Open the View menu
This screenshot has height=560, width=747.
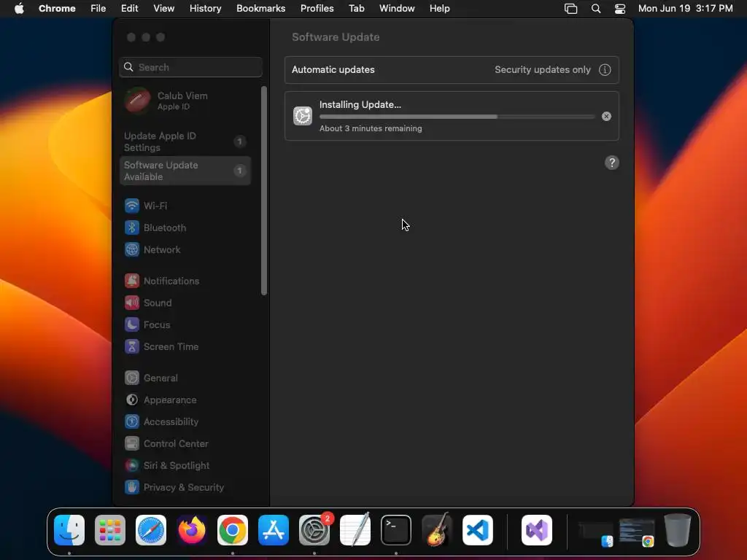coord(163,9)
